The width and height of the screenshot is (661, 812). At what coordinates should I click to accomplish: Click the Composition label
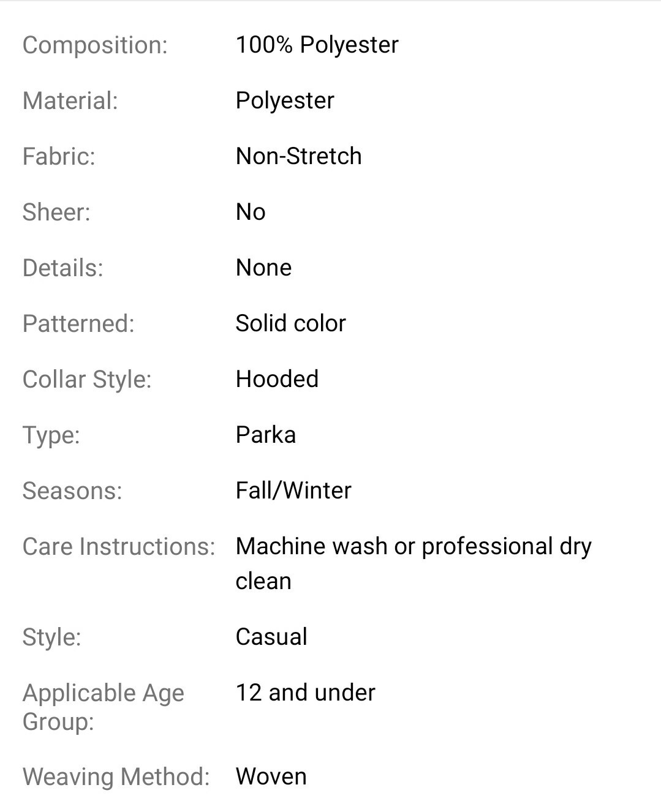pyautogui.click(x=95, y=45)
